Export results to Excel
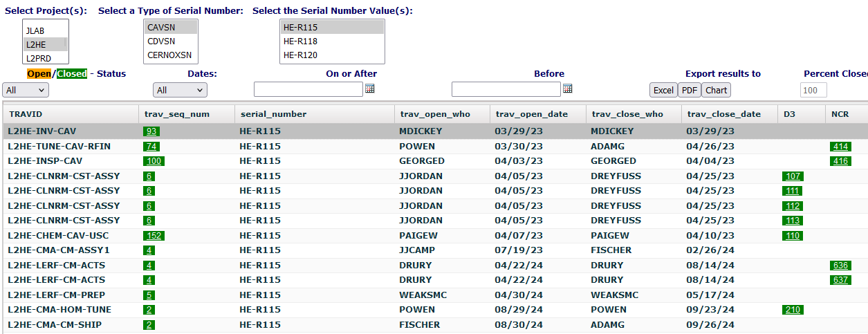The height and width of the screenshot is (334, 868). pyautogui.click(x=663, y=90)
